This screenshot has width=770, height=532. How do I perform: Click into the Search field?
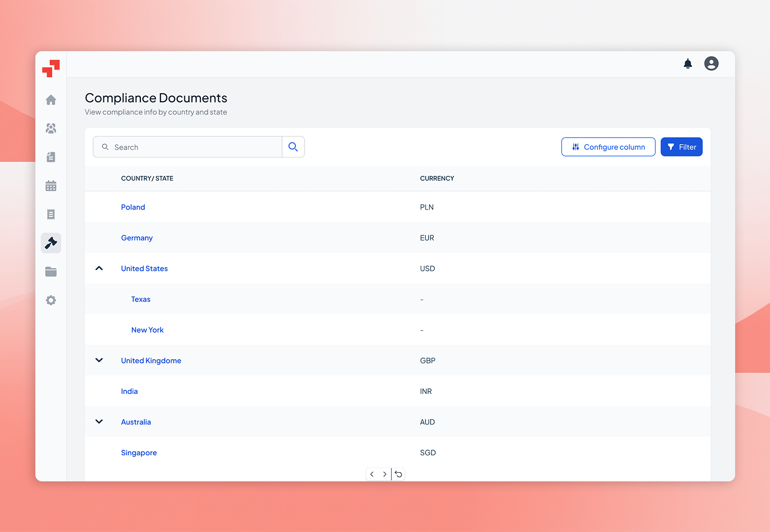pos(187,147)
